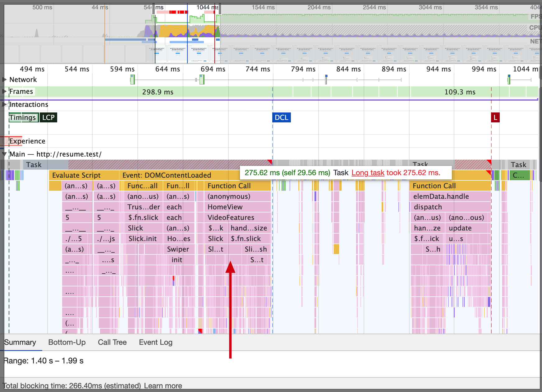
Task: Switch to the Summary tab
Action: (20, 342)
